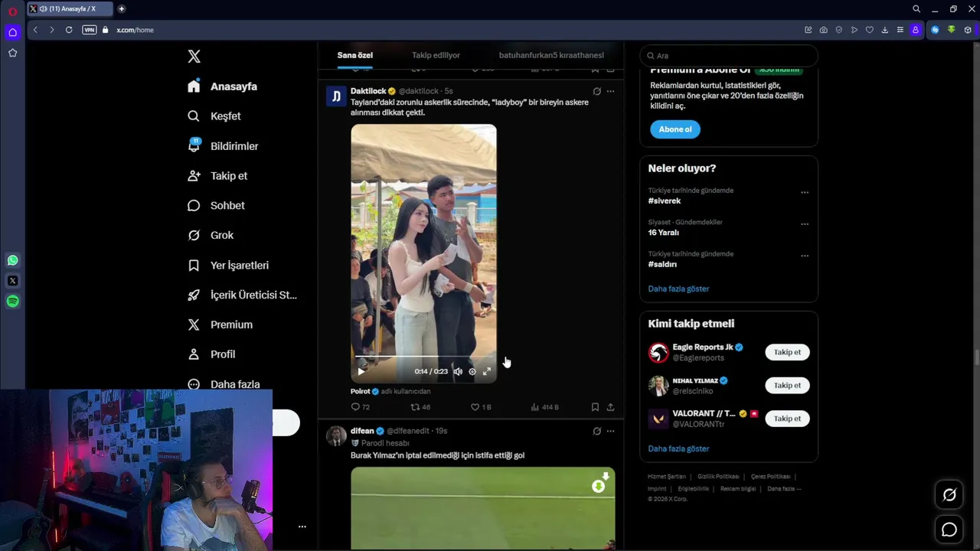The width and height of the screenshot is (980, 551).
Task: Click the Shazam extension icon
Action: (935, 30)
